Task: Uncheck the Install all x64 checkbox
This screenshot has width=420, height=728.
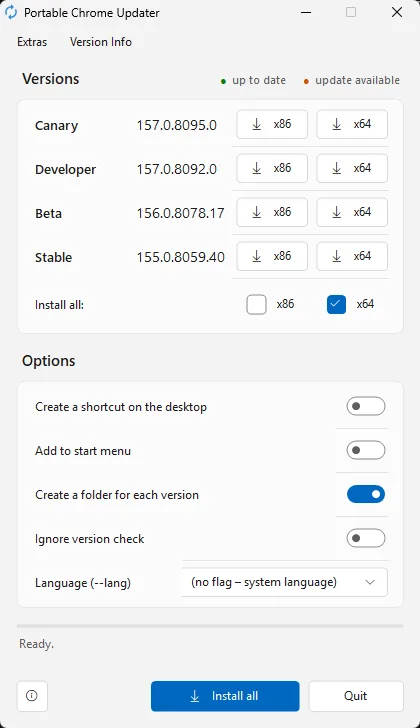Action: [x=336, y=305]
